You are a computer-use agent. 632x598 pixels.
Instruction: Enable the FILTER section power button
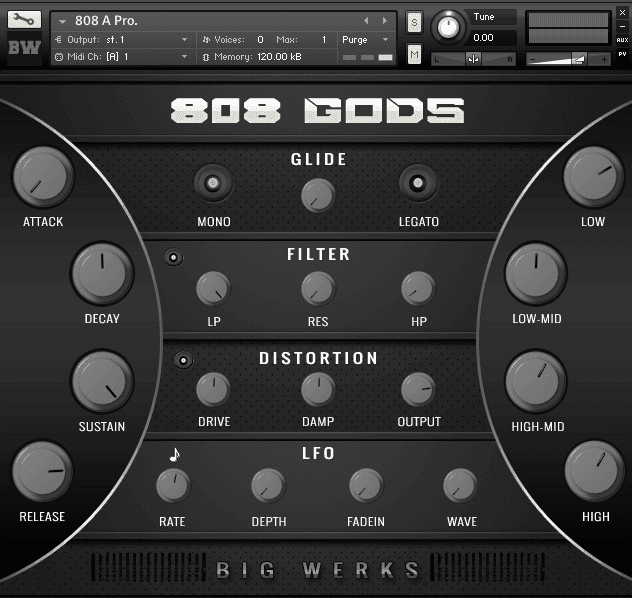[173, 257]
